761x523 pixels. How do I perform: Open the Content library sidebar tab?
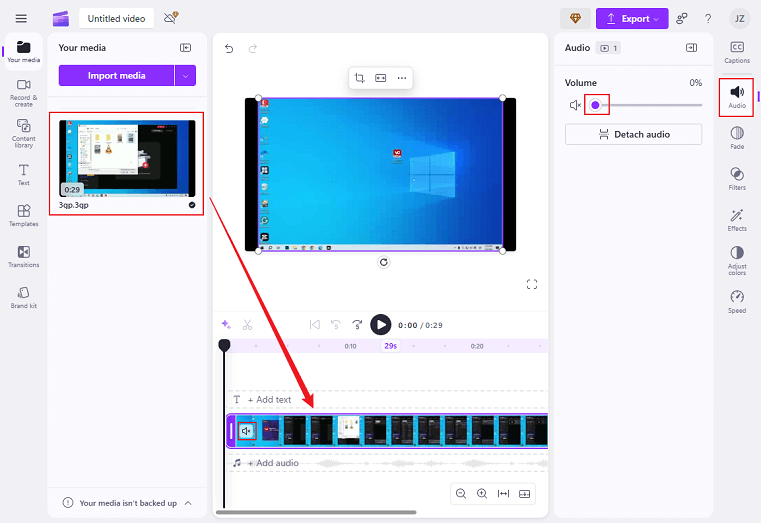click(23, 133)
